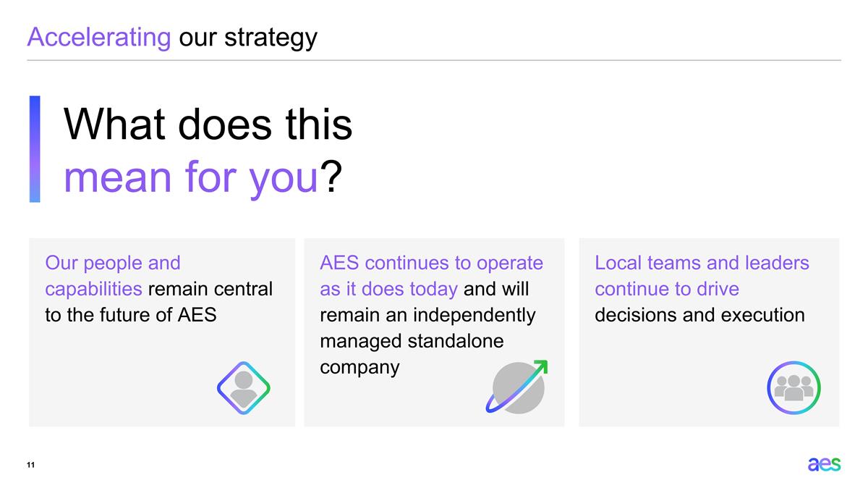Click the "continue to drive" purple text
Viewport: 868px width, 488px height.
[x=667, y=289]
